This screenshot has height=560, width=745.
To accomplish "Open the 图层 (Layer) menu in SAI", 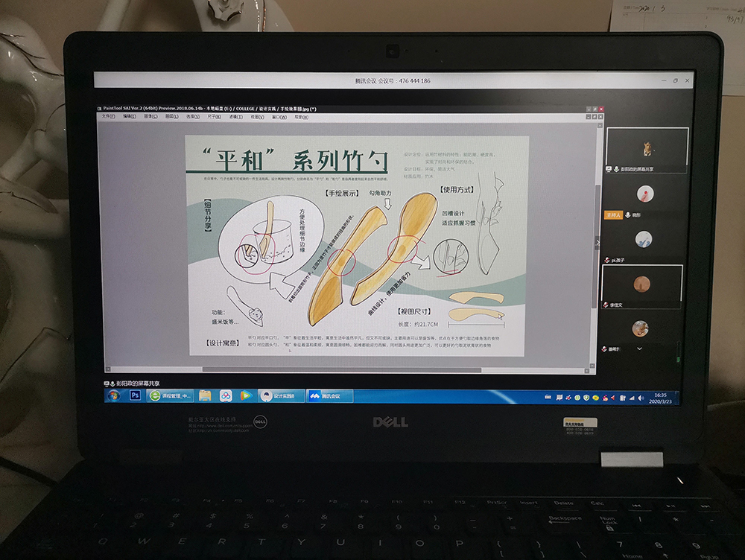I will 171,117.
